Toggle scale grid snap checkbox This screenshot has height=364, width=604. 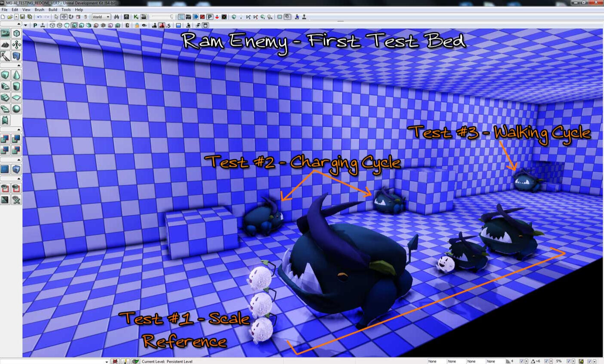tap(568, 361)
